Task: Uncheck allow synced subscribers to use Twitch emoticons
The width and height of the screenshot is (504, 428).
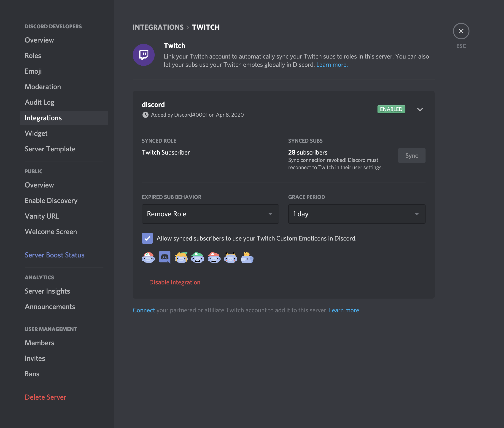Action: (x=147, y=238)
